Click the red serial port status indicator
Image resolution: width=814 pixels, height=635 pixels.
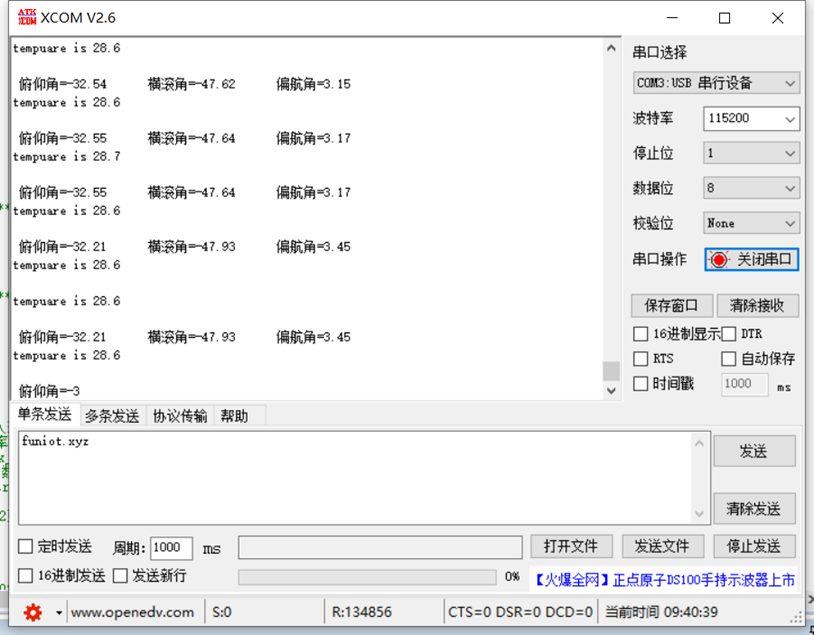[x=719, y=260]
